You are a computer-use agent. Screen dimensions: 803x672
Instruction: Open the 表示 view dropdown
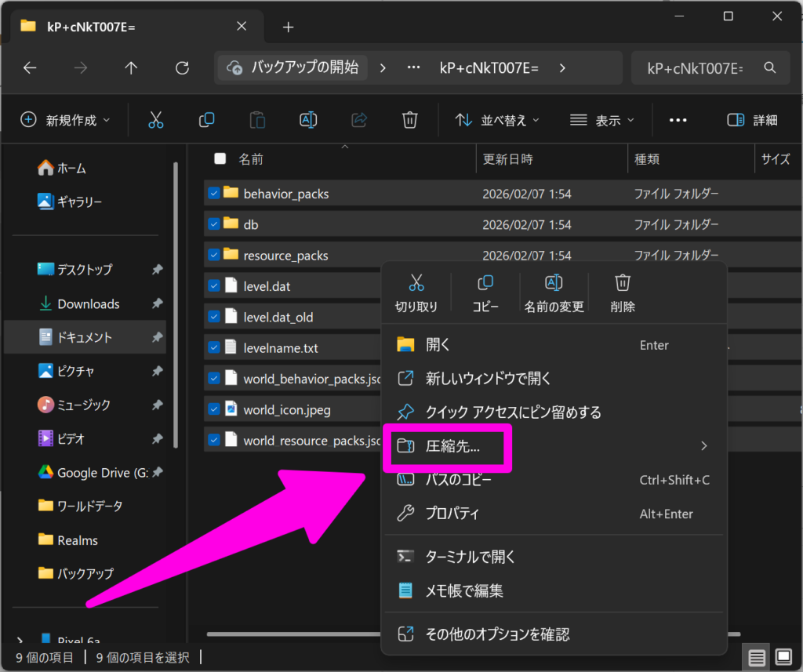[601, 120]
